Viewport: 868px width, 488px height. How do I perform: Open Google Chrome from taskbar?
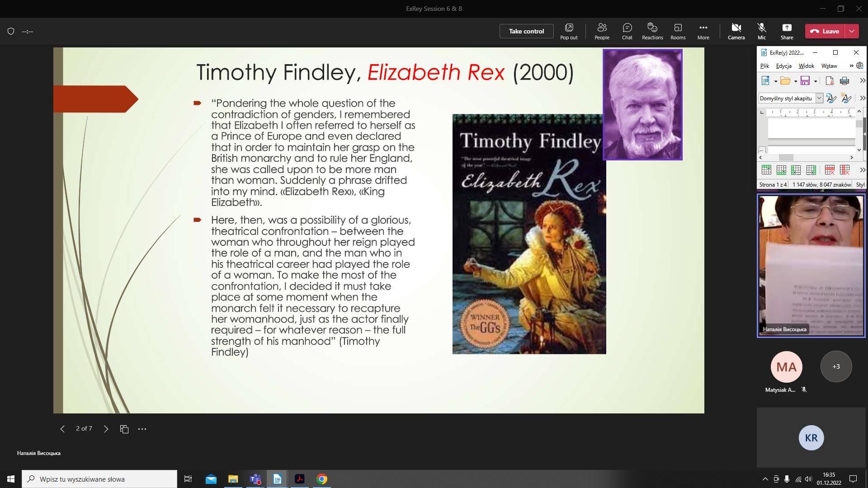(x=322, y=479)
